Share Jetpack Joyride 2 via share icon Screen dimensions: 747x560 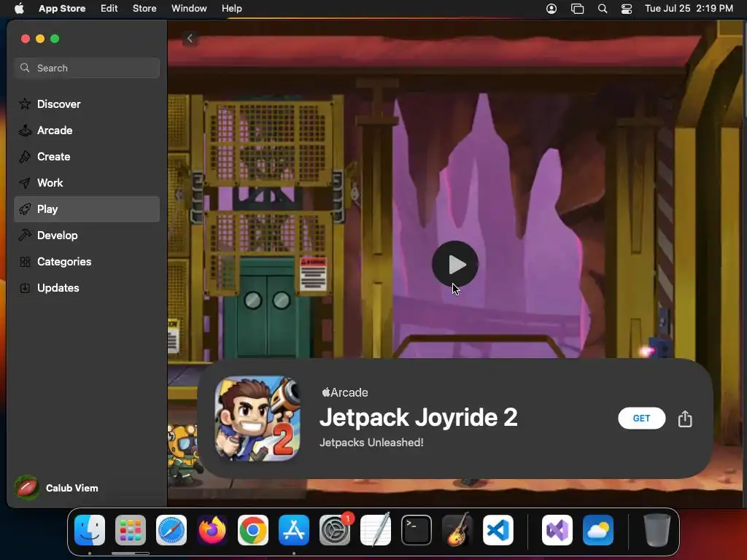coord(684,419)
